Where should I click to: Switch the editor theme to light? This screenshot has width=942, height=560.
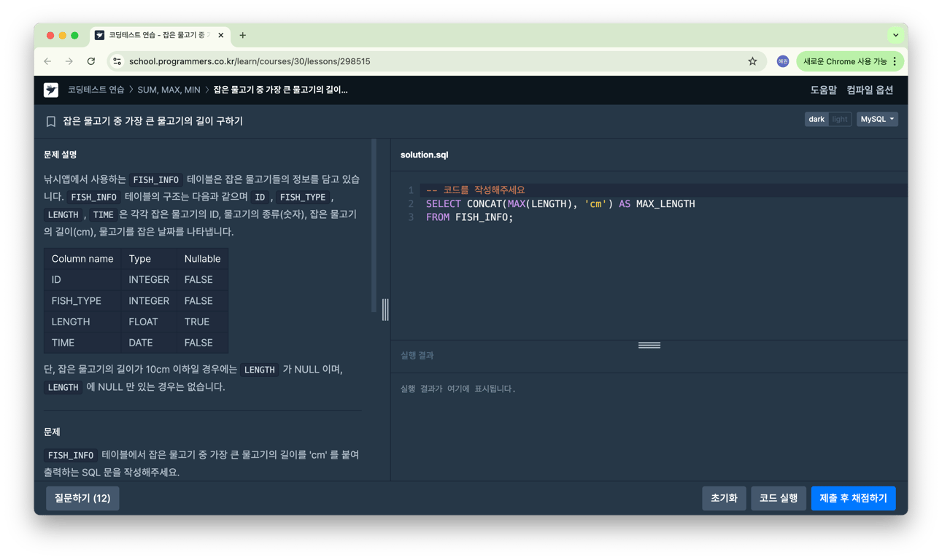coord(839,118)
